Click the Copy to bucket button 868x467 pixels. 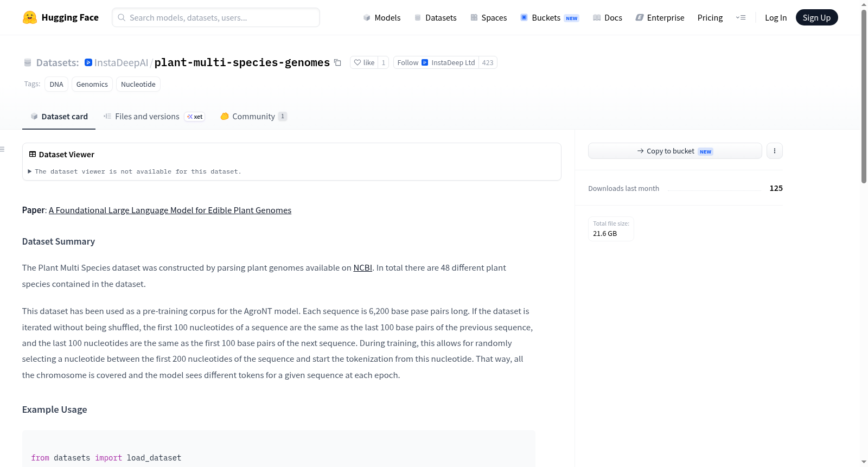click(x=675, y=151)
